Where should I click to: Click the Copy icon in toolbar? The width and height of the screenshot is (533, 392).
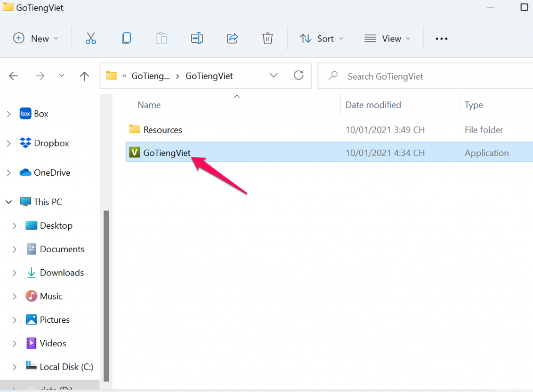pos(126,38)
